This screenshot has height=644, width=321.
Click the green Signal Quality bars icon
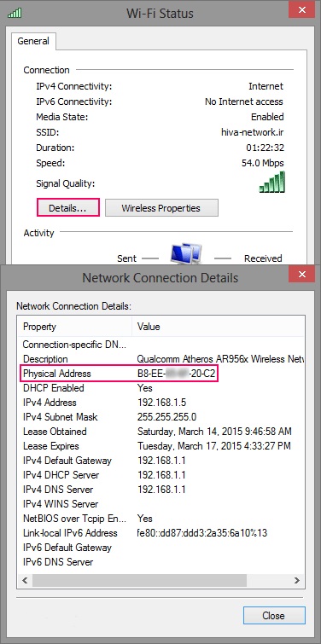click(272, 182)
